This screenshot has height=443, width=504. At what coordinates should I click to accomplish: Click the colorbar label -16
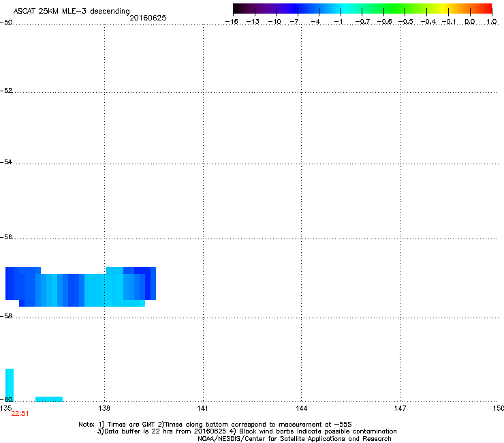point(232,22)
